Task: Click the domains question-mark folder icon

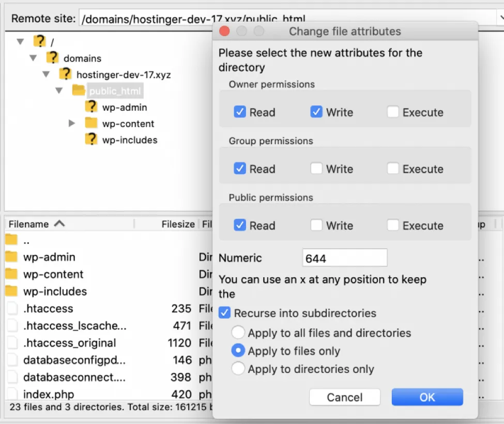Action: (x=53, y=58)
